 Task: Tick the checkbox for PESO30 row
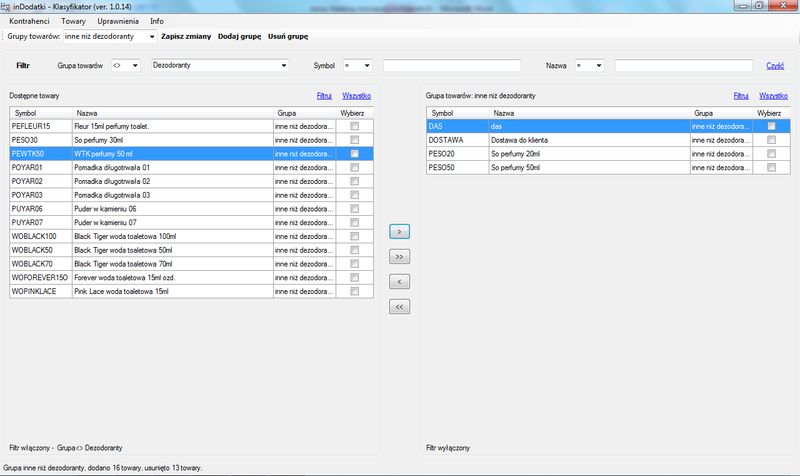coord(355,140)
